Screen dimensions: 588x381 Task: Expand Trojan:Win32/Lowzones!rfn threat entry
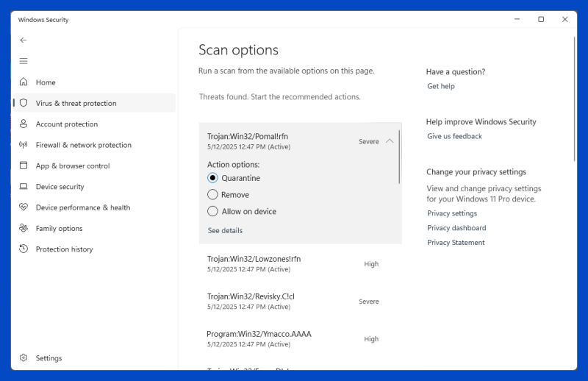pyautogui.click(x=300, y=263)
